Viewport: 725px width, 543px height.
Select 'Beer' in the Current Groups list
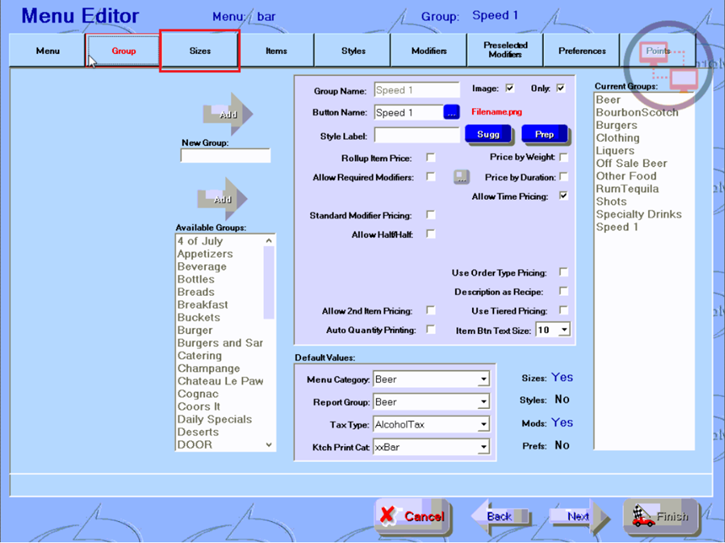coord(644,100)
